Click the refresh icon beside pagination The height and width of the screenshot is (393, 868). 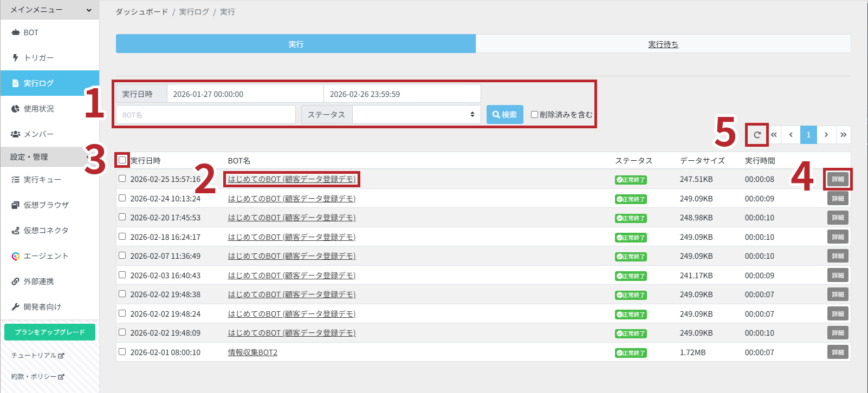tap(757, 135)
